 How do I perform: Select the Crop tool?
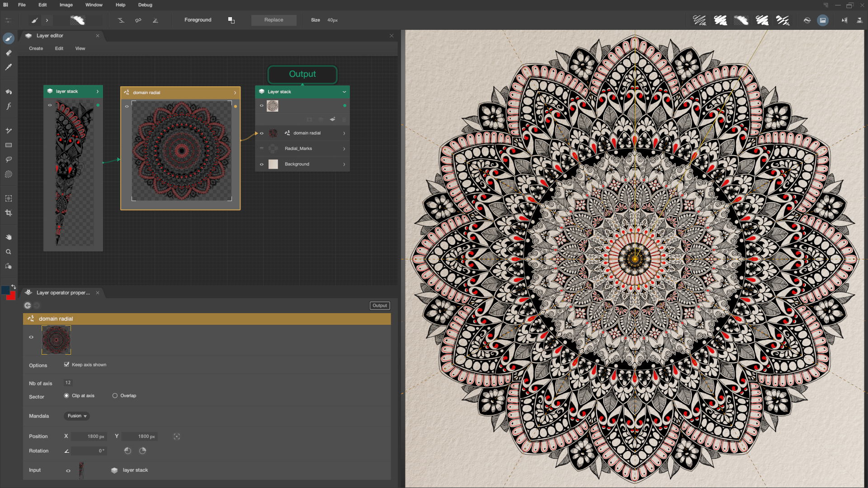click(9, 213)
